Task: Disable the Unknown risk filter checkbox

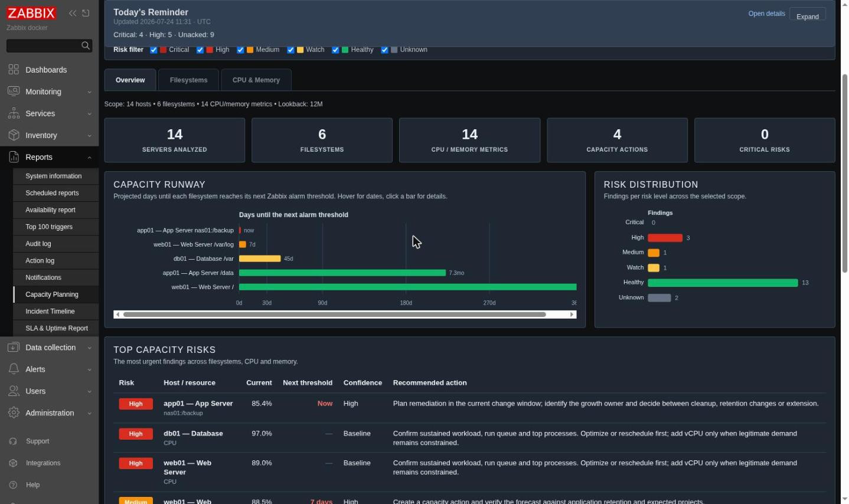Action: coord(384,50)
